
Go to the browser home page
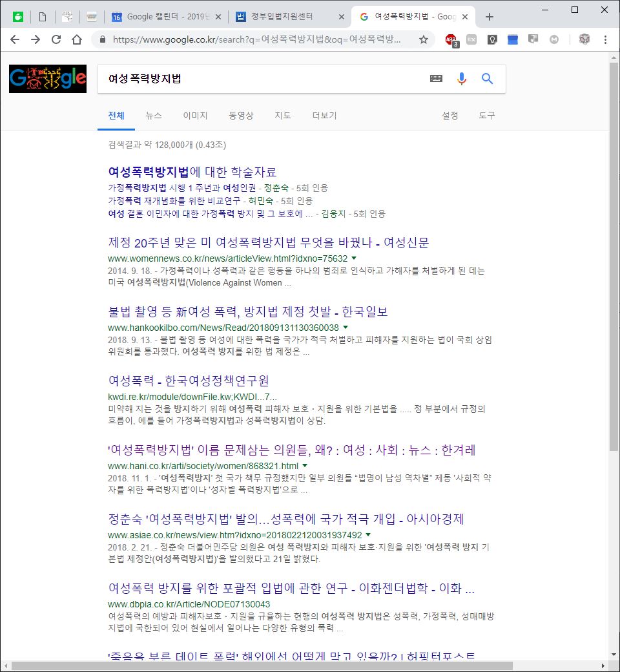coord(77,39)
